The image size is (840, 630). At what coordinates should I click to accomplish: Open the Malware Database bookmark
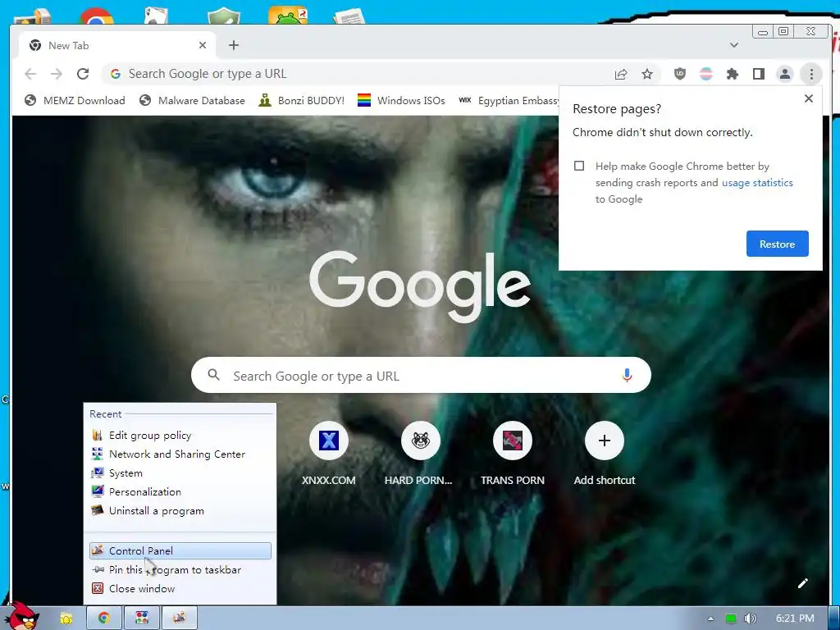click(x=192, y=100)
